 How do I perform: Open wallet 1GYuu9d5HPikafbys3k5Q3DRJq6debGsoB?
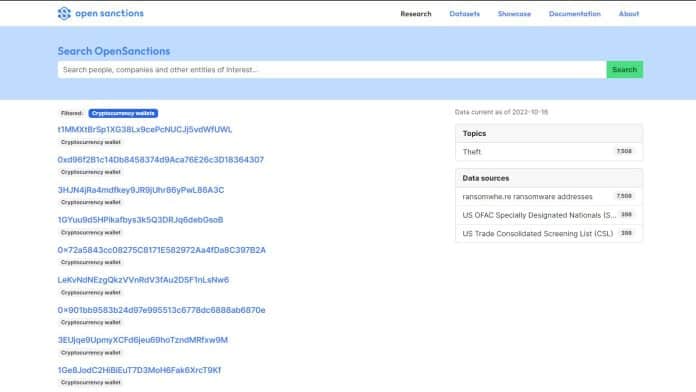(x=140, y=220)
